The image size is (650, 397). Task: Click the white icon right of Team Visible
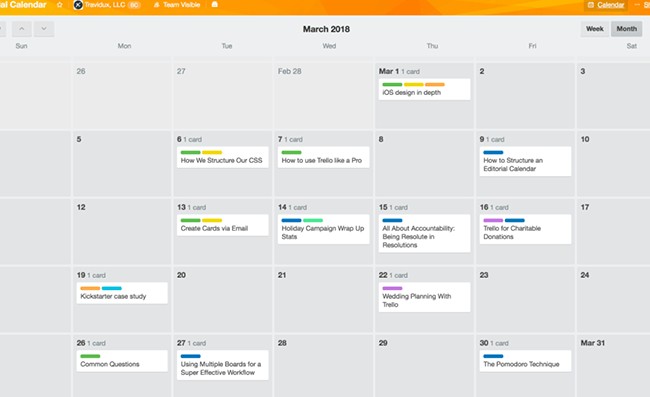pyautogui.click(x=214, y=5)
